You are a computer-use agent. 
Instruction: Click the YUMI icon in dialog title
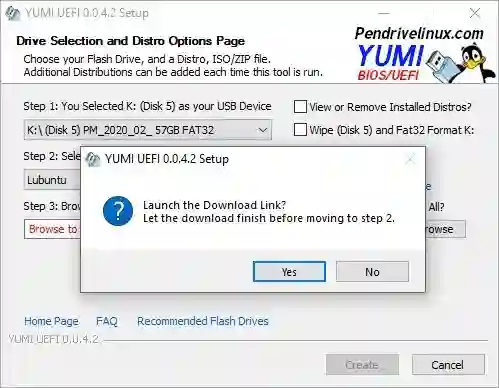tap(93, 159)
